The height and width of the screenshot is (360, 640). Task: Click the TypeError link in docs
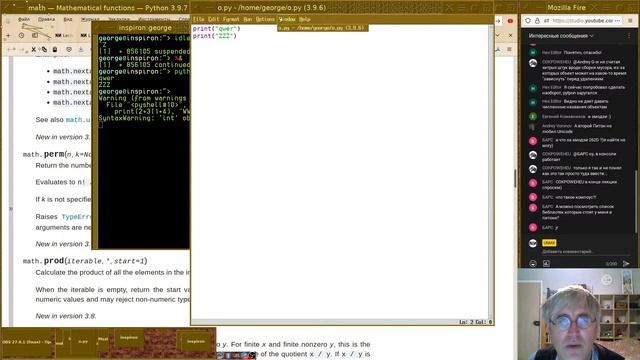pos(76,217)
